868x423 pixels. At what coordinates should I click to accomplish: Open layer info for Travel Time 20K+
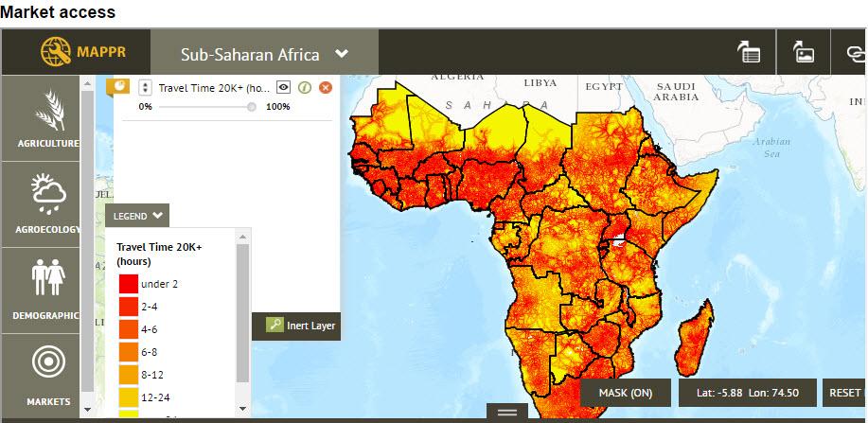(305, 87)
